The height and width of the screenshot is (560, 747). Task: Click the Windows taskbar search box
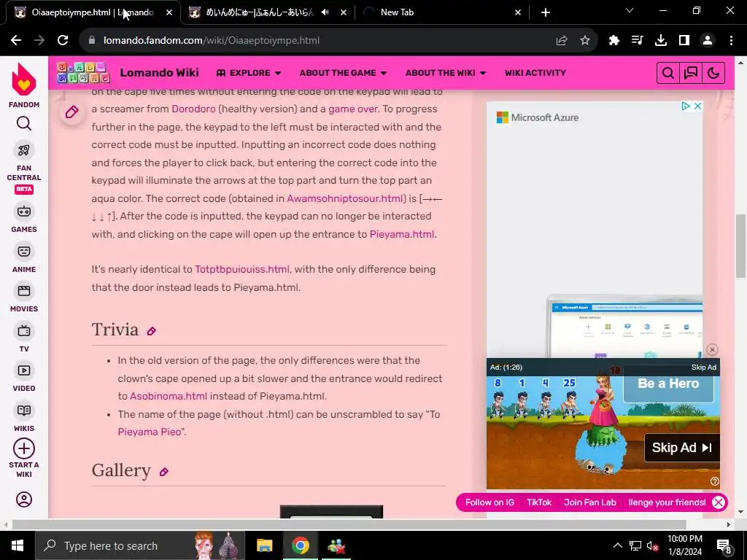(x=140, y=545)
